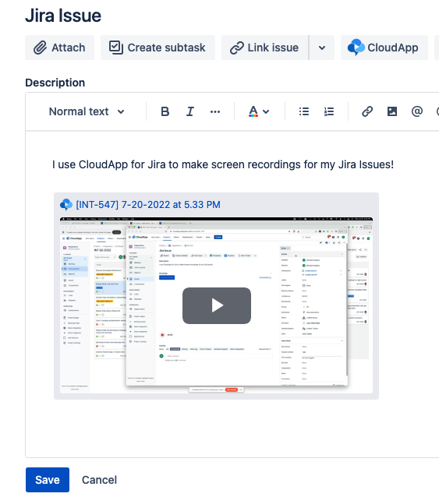Click the Link issue button
This screenshot has height=504, width=439.
pyautogui.click(x=265, y=48)
